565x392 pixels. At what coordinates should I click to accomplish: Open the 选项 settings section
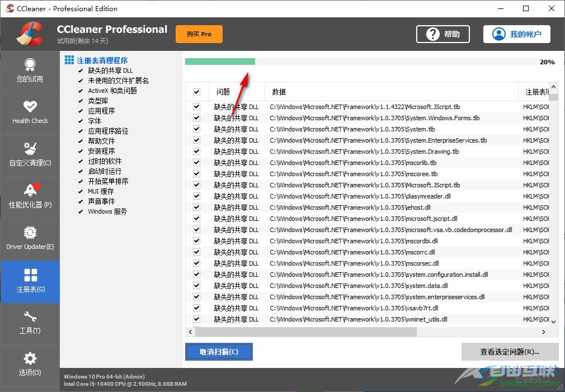[30, 366]
